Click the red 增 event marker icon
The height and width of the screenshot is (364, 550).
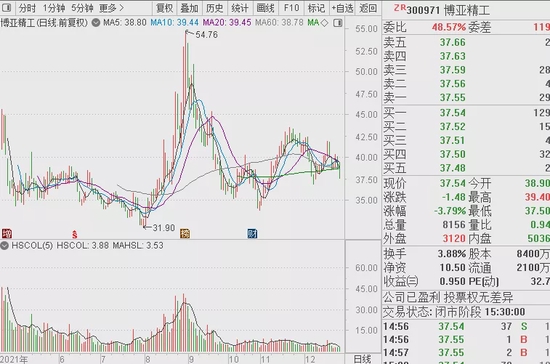point(7,233)
